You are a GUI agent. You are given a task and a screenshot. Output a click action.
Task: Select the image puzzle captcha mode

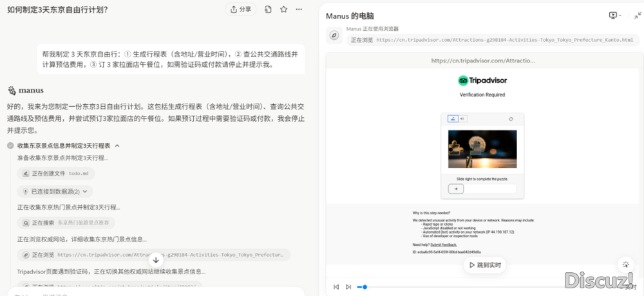pyautogui.click(x=453, y=119)
